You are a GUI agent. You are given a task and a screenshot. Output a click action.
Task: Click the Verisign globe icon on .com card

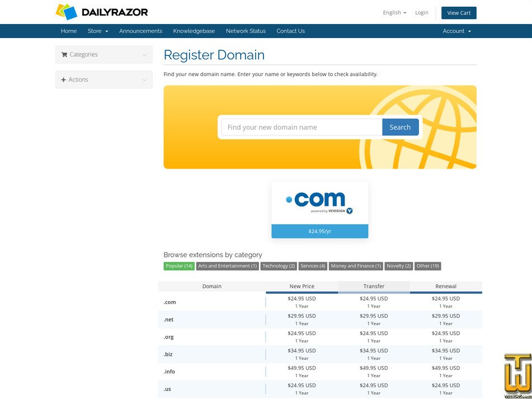(350, 211)
